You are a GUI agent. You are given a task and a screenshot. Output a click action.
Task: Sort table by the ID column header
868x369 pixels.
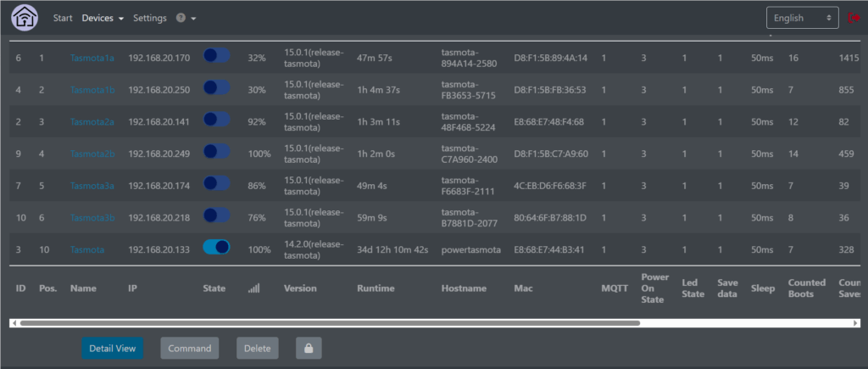[x=20, y=288]
